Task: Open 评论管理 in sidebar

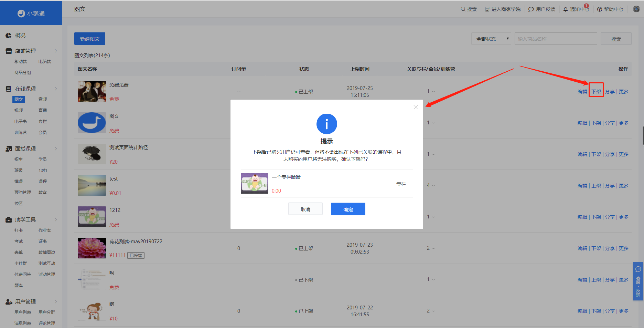Action: (x=47, y=324)
